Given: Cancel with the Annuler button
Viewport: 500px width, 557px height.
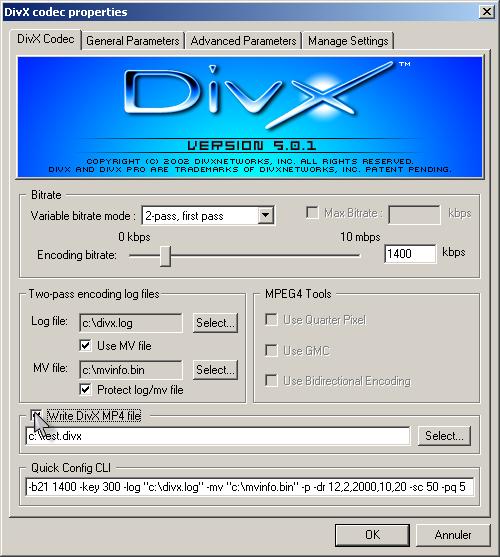Looking at the screenshot, I should click(453, 535).
